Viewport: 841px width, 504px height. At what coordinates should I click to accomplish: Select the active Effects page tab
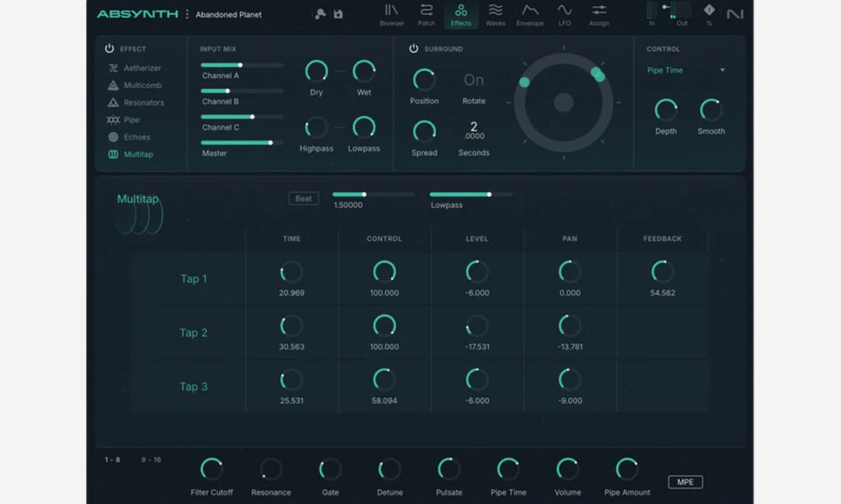pyautogui.click(x=461, y=15)
